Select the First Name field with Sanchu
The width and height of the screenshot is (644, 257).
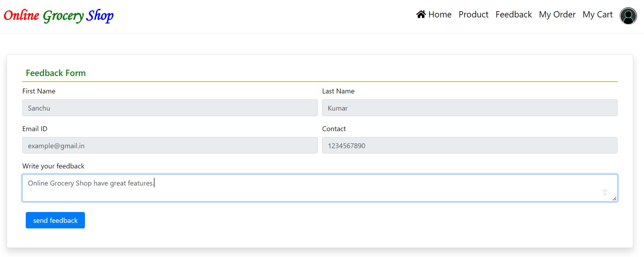[x=170, y=108]
